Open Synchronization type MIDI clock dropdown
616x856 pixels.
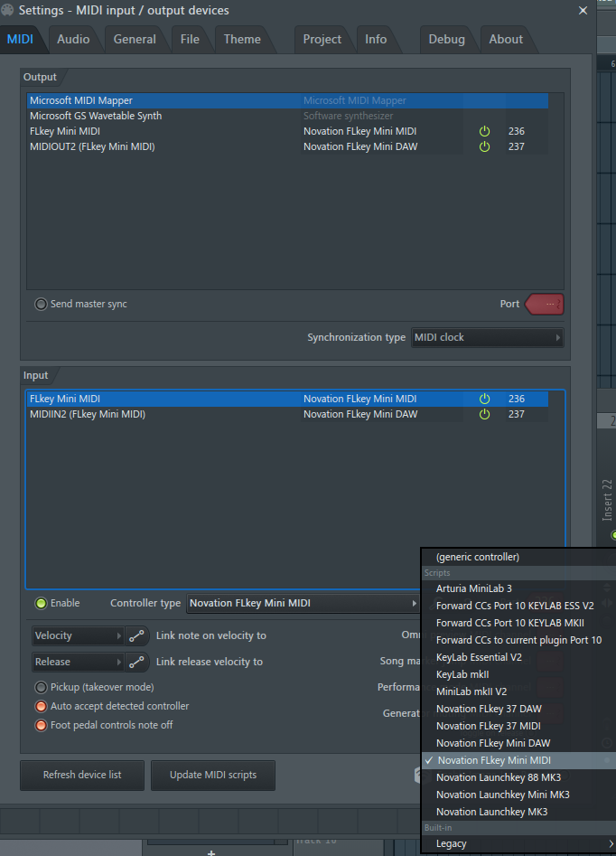[487, 337]
